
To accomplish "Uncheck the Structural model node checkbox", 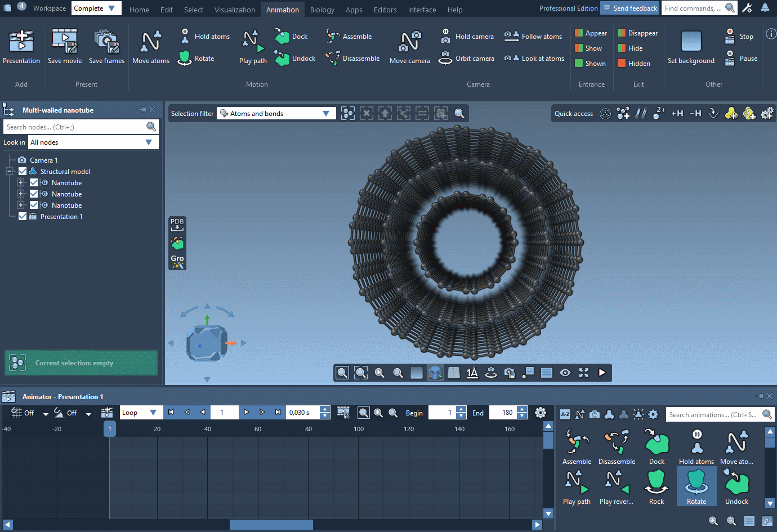I will pyautogui.click(x=23, y=171).
